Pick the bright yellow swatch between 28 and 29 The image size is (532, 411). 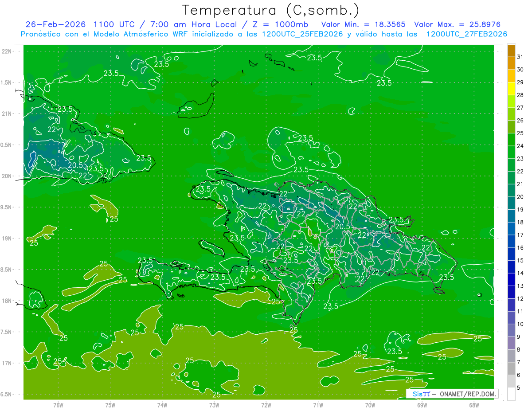tap(511, 89)
